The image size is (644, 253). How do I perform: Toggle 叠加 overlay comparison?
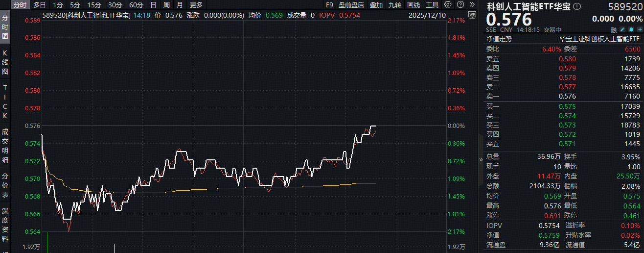[376, 5]
